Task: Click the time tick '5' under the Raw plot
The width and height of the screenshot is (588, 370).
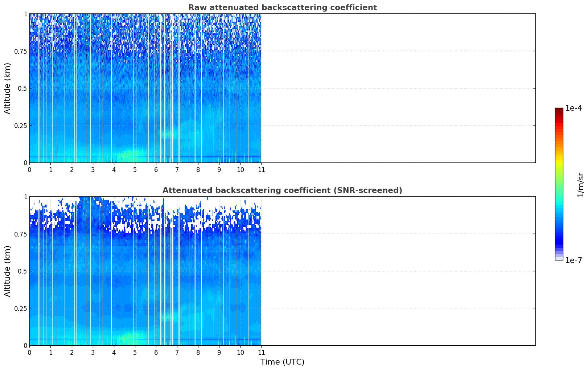Action: (135, 169)
